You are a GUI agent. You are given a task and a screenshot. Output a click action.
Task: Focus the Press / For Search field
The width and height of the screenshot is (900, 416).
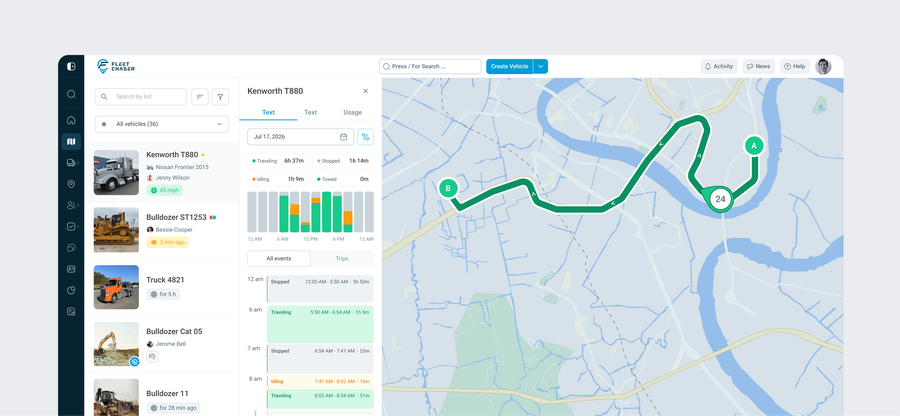(430, 67)
